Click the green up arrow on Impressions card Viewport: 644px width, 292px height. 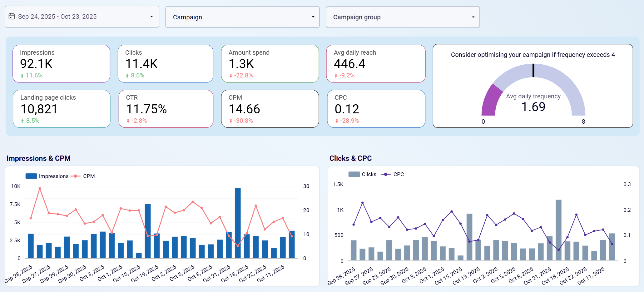pyautogui.click(x=22, y=75)
